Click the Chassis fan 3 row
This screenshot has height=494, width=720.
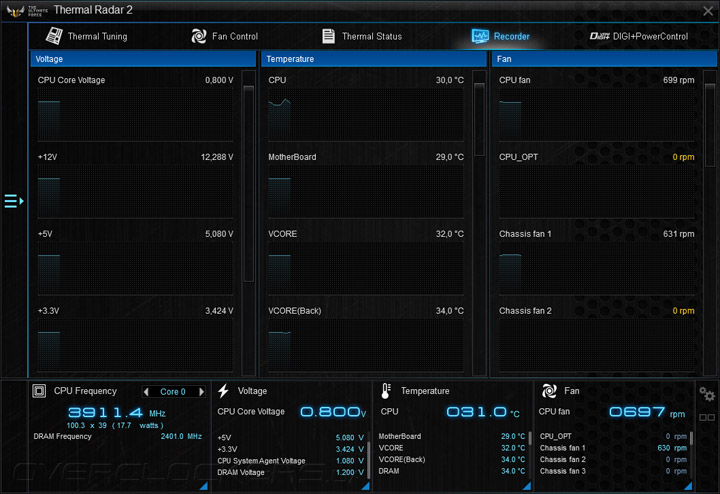(613, 471)
